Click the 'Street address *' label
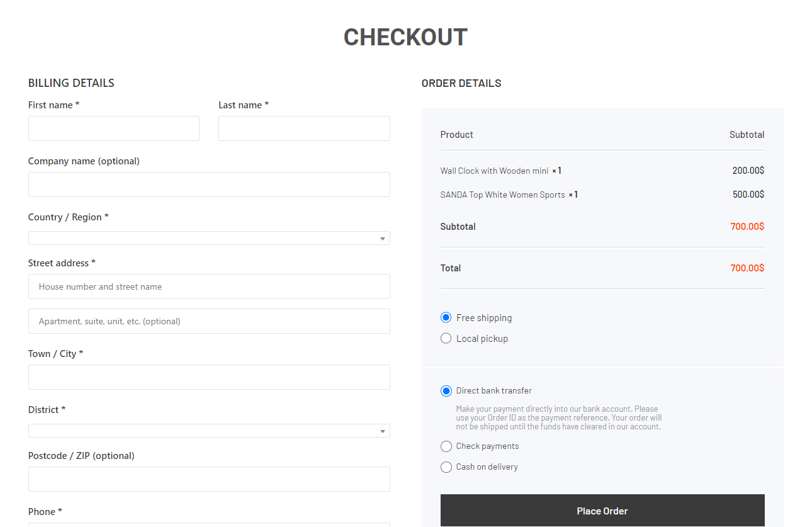This screenshot has width=812, height=527. pos(62,263)
